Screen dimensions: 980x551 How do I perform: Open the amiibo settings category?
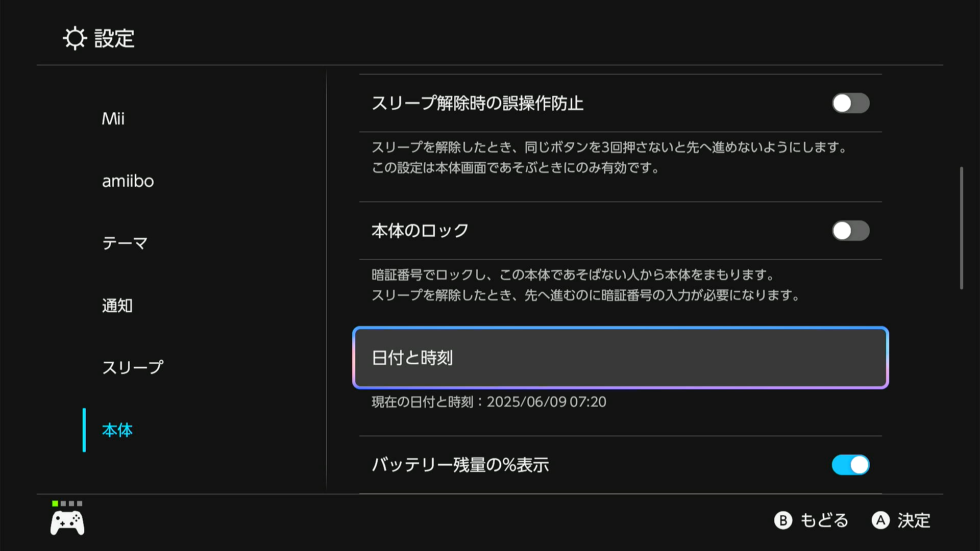tap(128, 181)
